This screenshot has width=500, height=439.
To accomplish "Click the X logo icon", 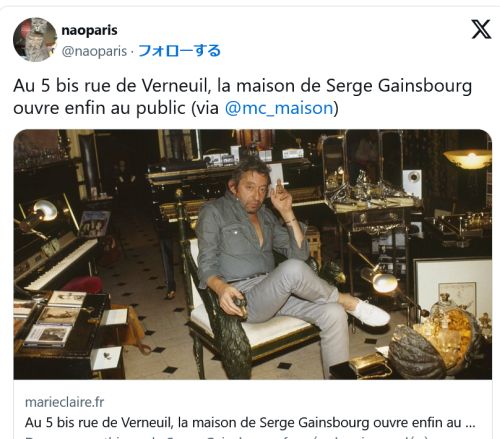I will point(481,29).
